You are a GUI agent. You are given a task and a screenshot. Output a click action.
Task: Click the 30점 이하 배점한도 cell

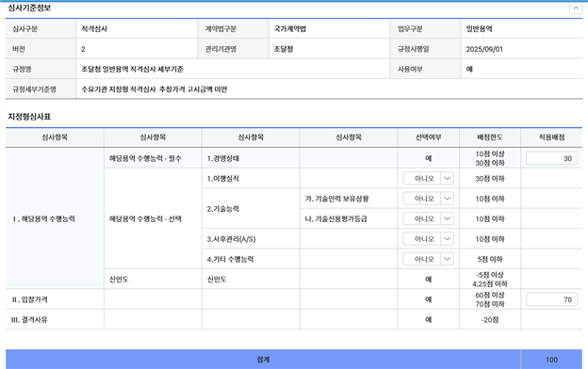[490, 178]
